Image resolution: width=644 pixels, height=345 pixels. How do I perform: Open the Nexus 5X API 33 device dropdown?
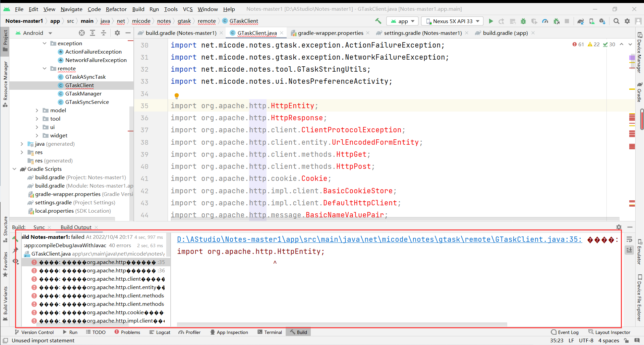pos(452,21)
